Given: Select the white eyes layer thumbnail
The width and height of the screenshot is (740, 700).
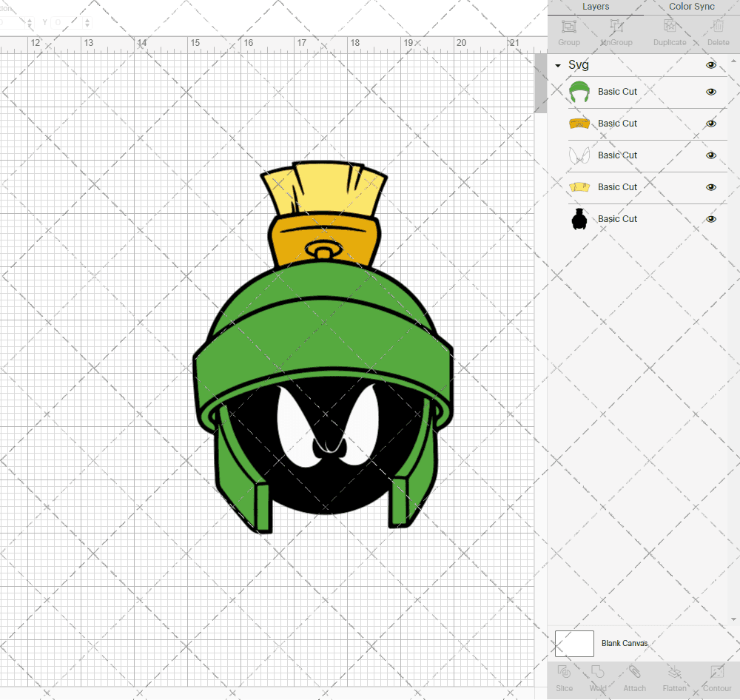Looking at the screenshot, I should 579,155.
